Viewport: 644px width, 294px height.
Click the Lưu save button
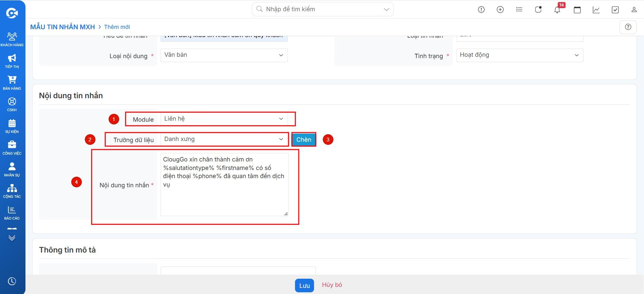pyautogui.click(x=305, y=286)
